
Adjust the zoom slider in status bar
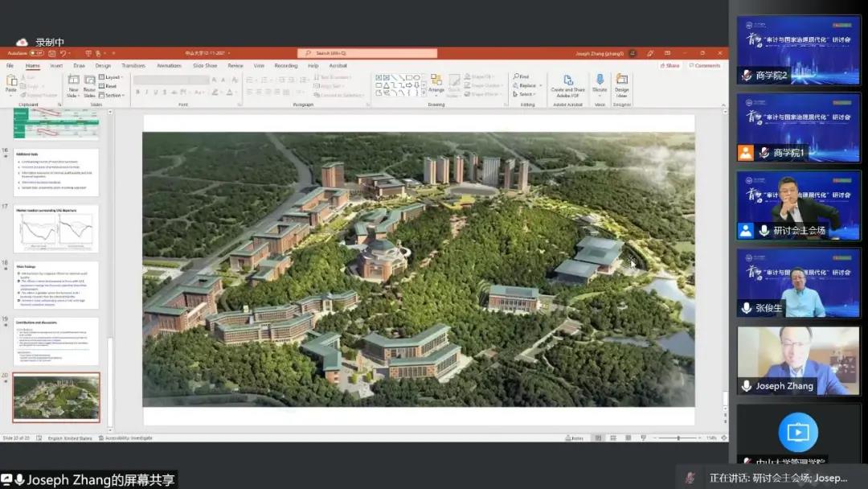pyautogui.click(x=679, y=438)
